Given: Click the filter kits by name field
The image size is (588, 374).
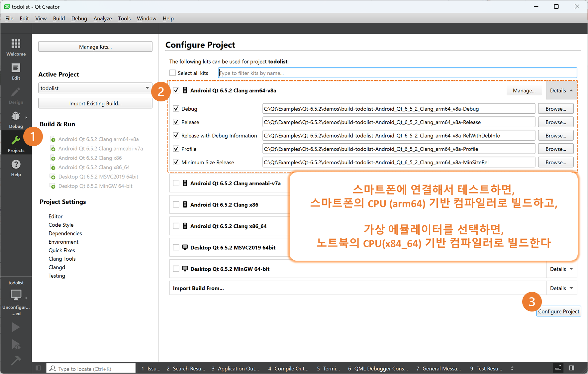Looking at the screenshot, I should point(397,73).
